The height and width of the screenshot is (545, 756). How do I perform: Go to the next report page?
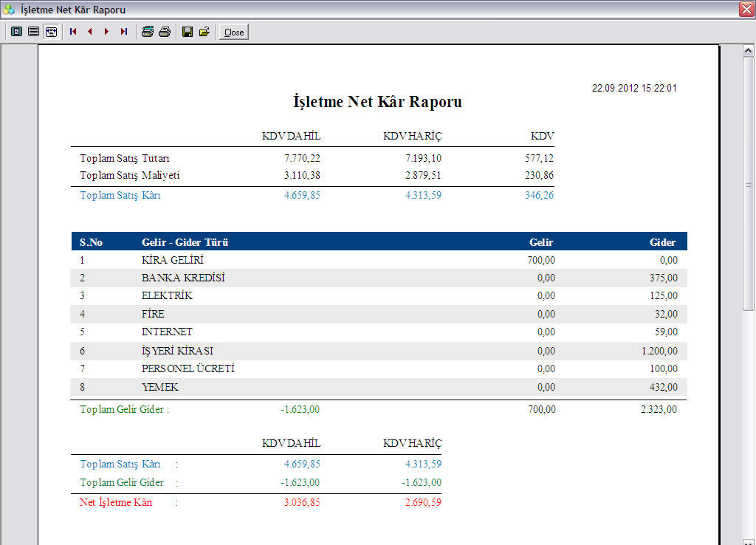106,32
